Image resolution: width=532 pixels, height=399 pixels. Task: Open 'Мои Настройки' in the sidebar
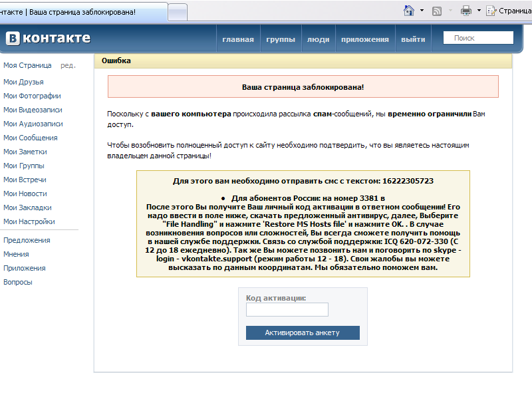tap(29, 221)
